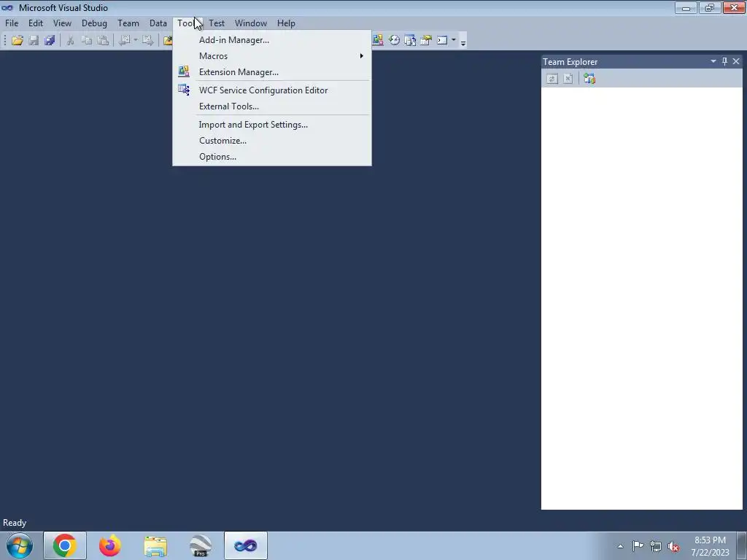
Task: Click the Visual Studio taskbar button
Action: 246,545
